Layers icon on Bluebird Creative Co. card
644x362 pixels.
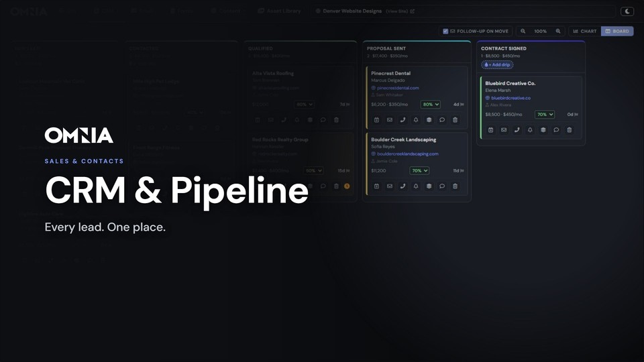(x=543, y=129)
